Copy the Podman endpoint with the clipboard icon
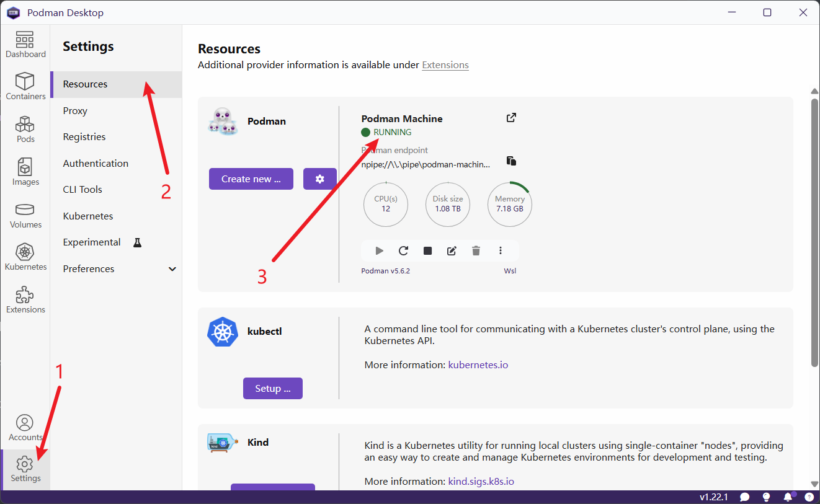 click(511, 161)
